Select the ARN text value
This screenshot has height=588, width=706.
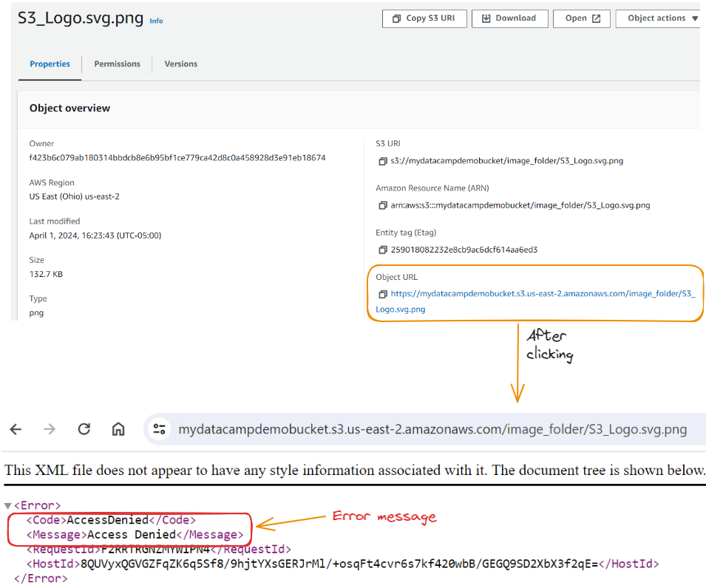coord(520,205)
